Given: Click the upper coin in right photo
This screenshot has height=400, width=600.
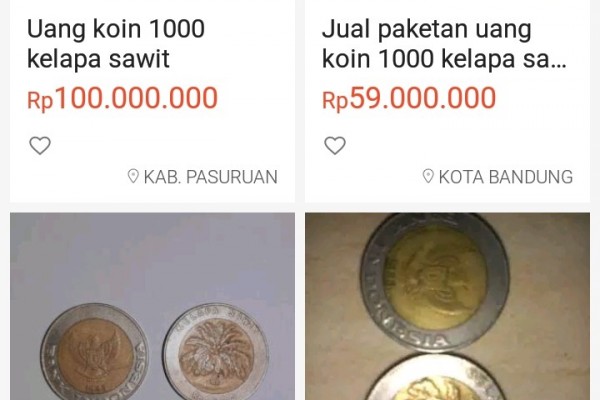Looking at the screenshot, I should (435, 282).
